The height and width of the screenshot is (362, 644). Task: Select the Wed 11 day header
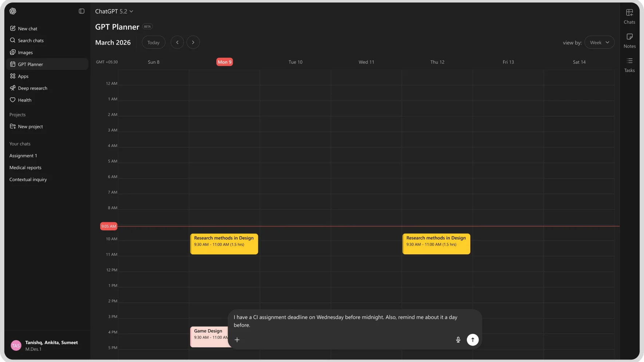coord(366,62)
